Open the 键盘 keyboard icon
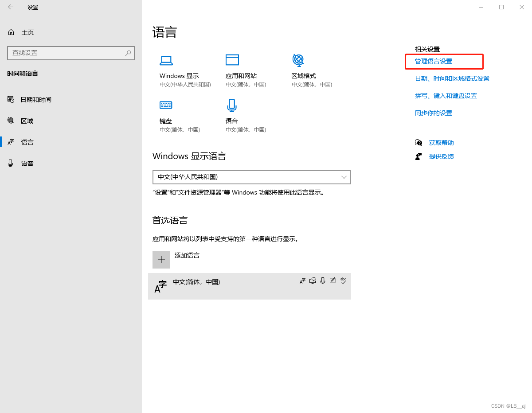 coord(166,105)
